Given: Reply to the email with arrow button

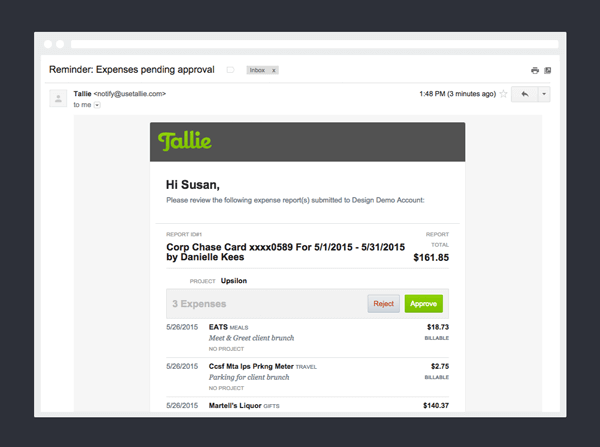Looking at the screenshot, I should 525,94.
